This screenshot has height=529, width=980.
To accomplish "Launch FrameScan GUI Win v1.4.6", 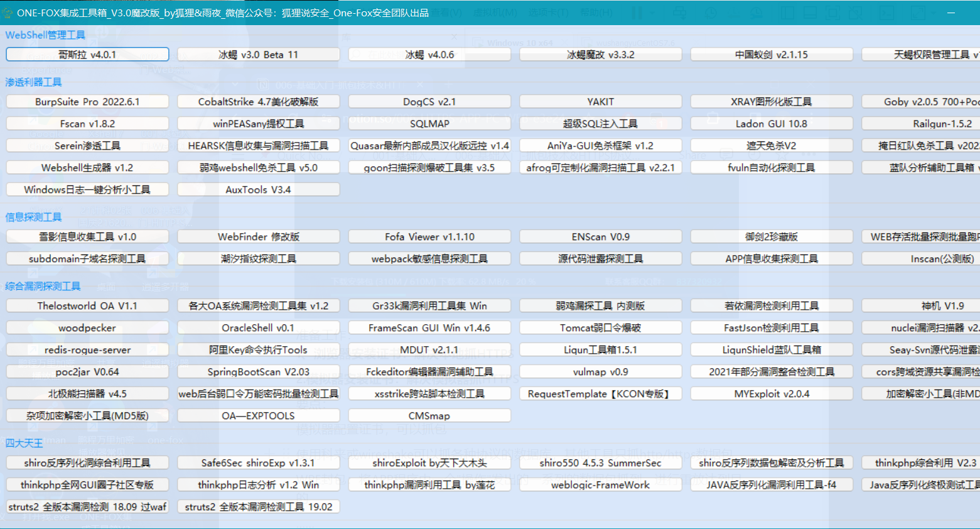I will 429,328.
